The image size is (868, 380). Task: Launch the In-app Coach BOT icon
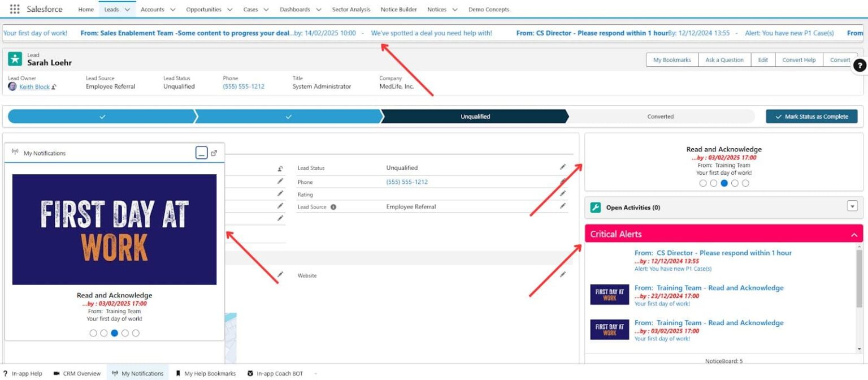[x=250, y=373]
